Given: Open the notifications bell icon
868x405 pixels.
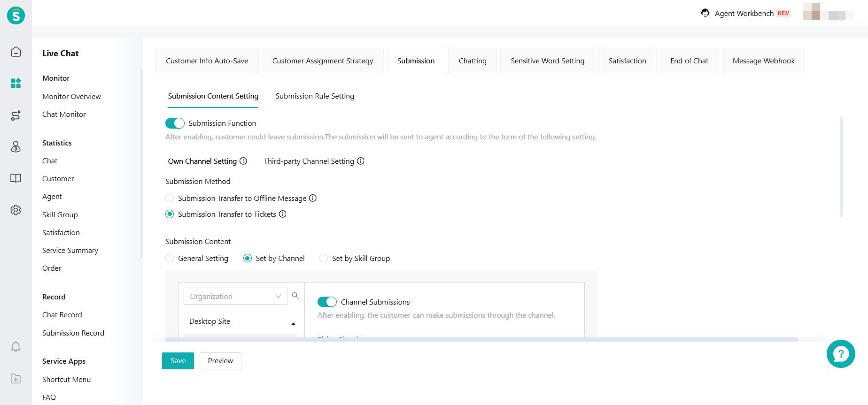Looking at the screenshot, I should pyautogui.click(x=16, y=347).
